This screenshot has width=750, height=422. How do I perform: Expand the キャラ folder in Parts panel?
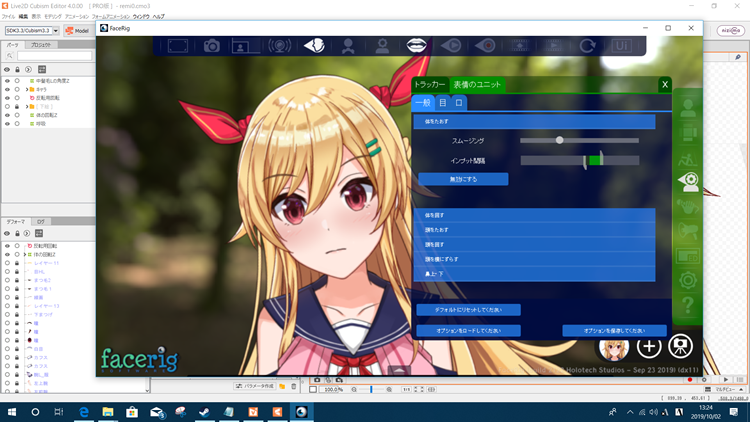coord(27,89)
